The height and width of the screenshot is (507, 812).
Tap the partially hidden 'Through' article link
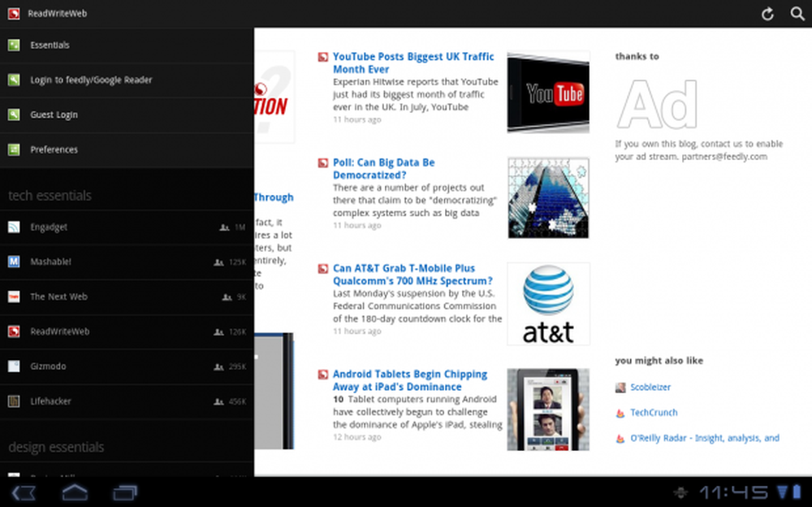(x=274, y=197)
